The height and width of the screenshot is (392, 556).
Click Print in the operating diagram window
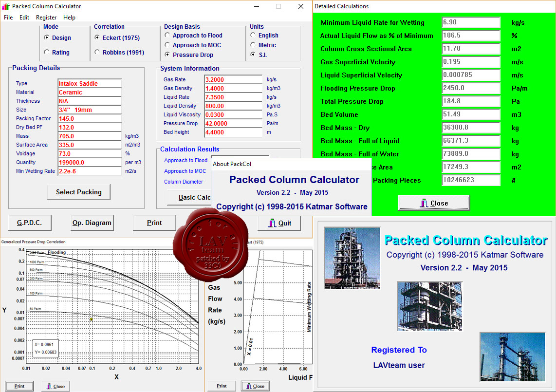click(222, 386)
